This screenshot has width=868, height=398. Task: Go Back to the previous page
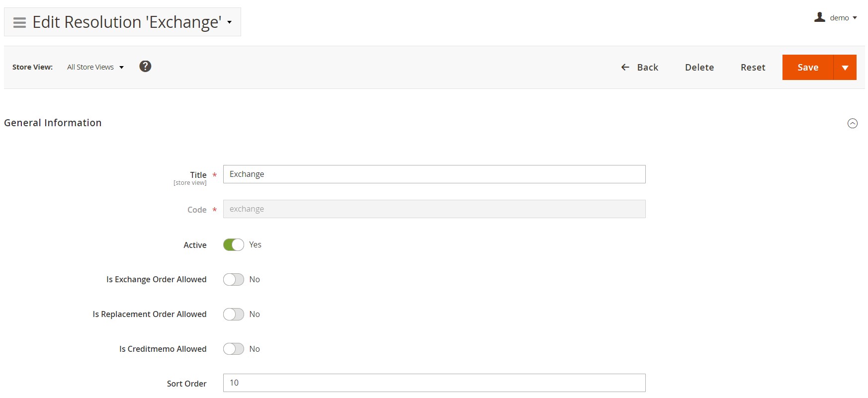(640, 68)
